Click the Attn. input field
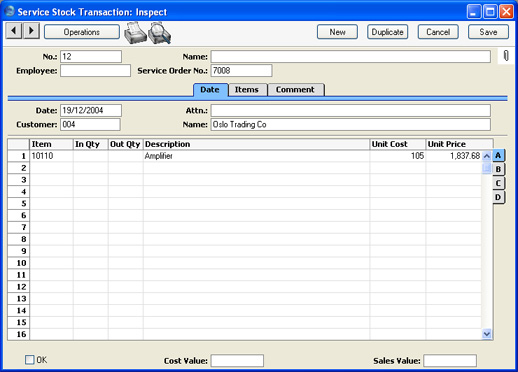Screen dimensions: 518x372 pyautogui.click(x=351, y=110)
